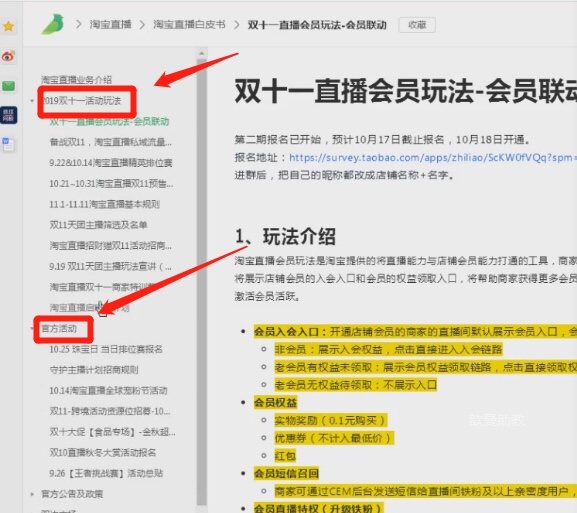Click the sidebar scrollbar up arrow
Image resolution: width=577 pixels, height=513 pixels.
click(202, 54)
